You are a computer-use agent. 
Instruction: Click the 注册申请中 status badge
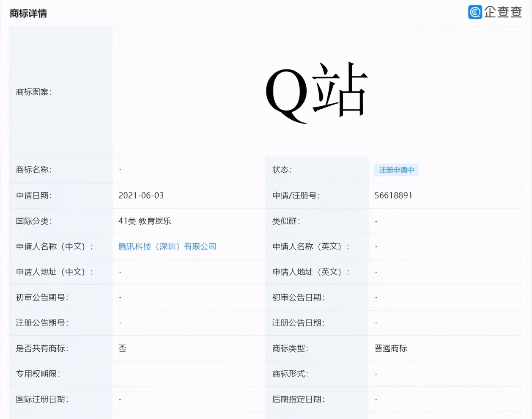[x=396, y=169]
